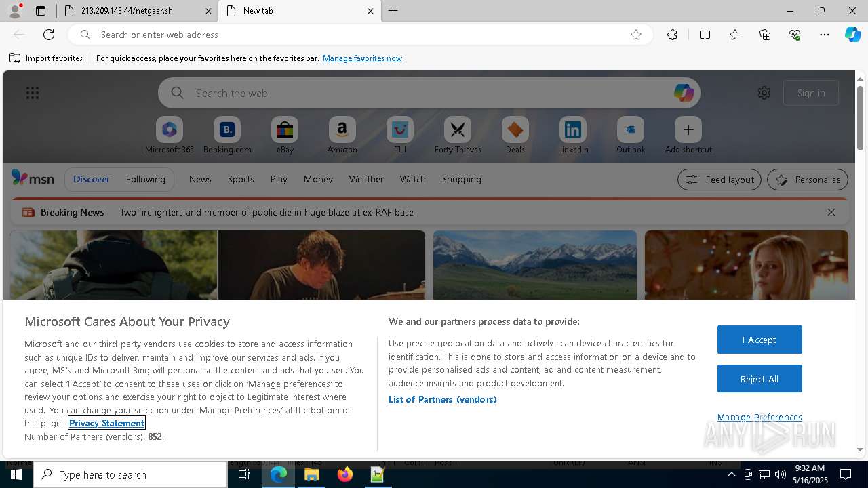Open the LinkedIn shortcut
The width and height of the screenshot is (868, 488).
point(573,129)
